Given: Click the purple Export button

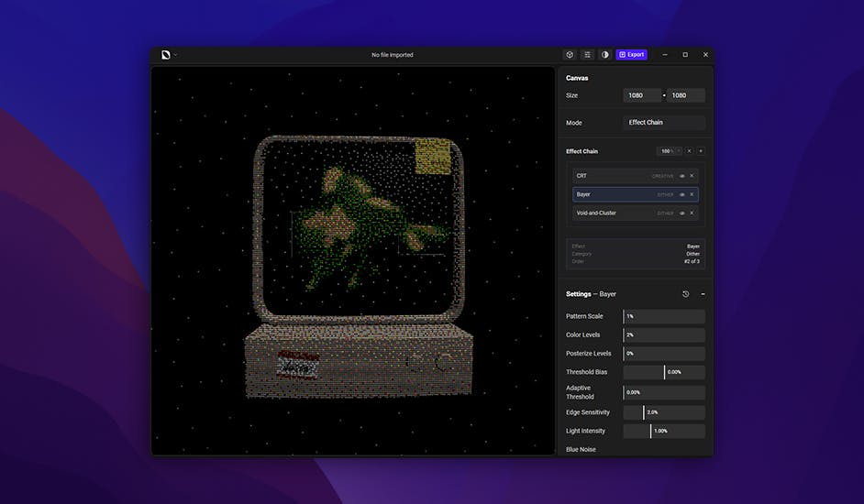Looking at the screenshot, I should click(631, 55).
